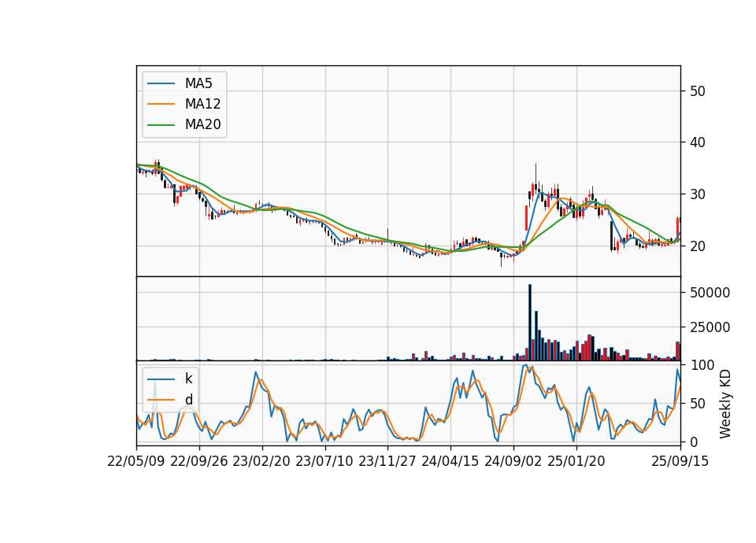The width and height of the screenshot is (756, 543).
Task: Click the tallest volume bar
Action: 530,323
